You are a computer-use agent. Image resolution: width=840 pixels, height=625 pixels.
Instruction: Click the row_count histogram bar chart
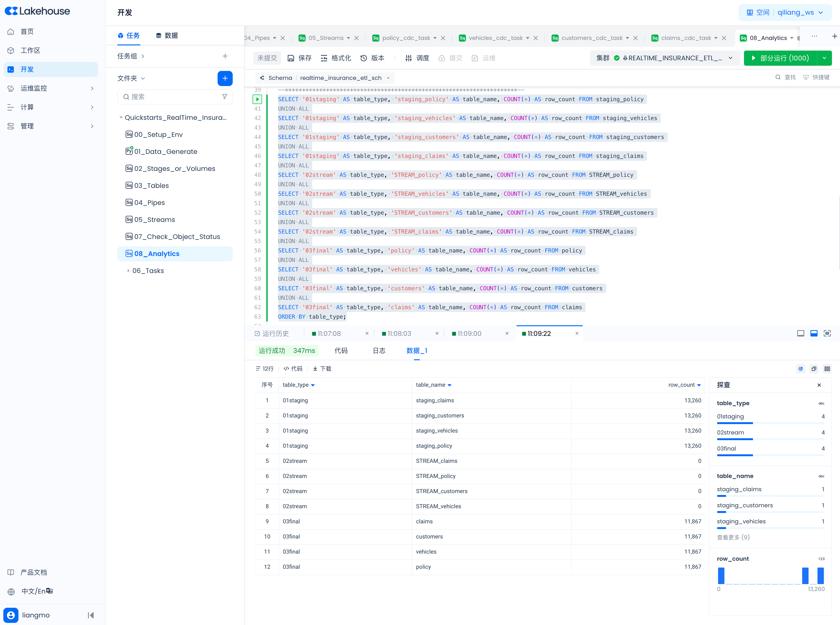(x=770, y=575)
